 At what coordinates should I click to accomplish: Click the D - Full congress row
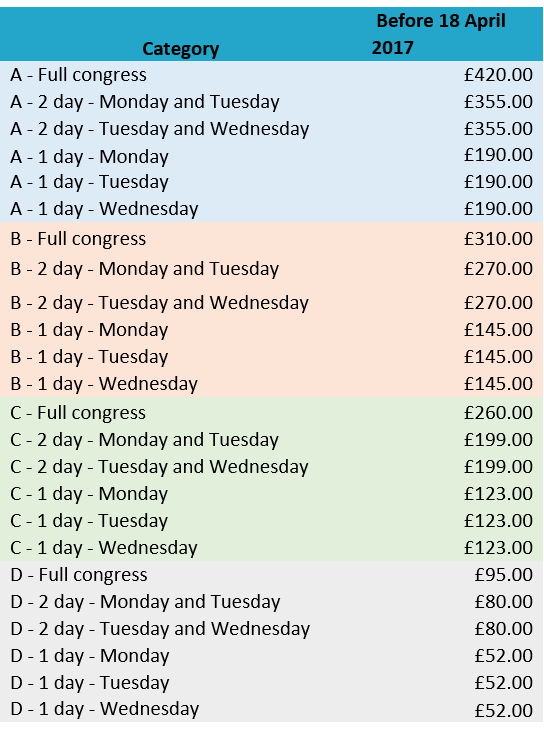click(272, 575)
